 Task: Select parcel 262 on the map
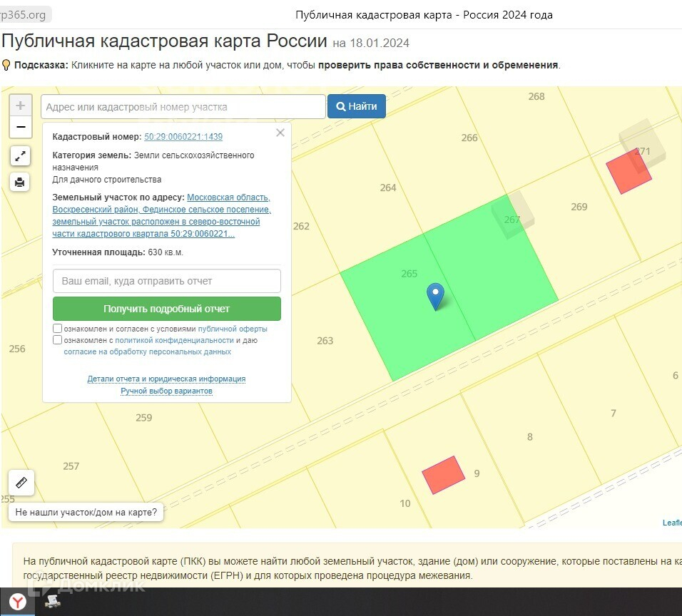(x=301, y=226)
